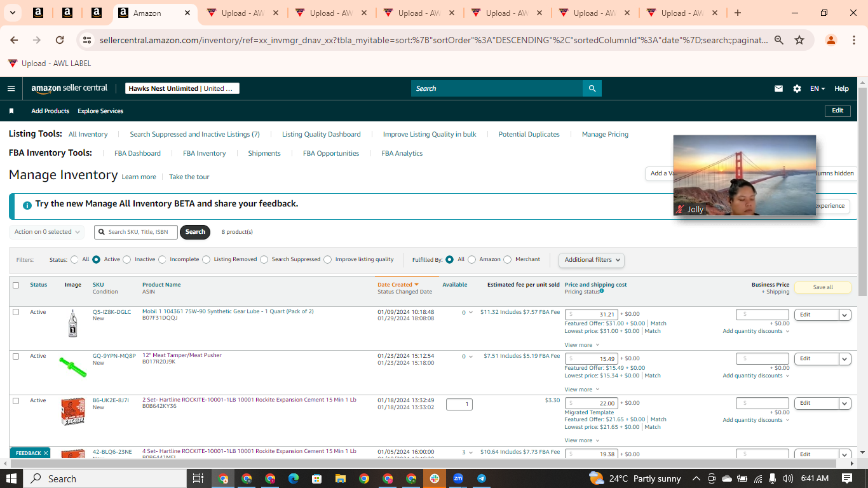Open File Explorer from the taskbar

click(x=340, y=478)
